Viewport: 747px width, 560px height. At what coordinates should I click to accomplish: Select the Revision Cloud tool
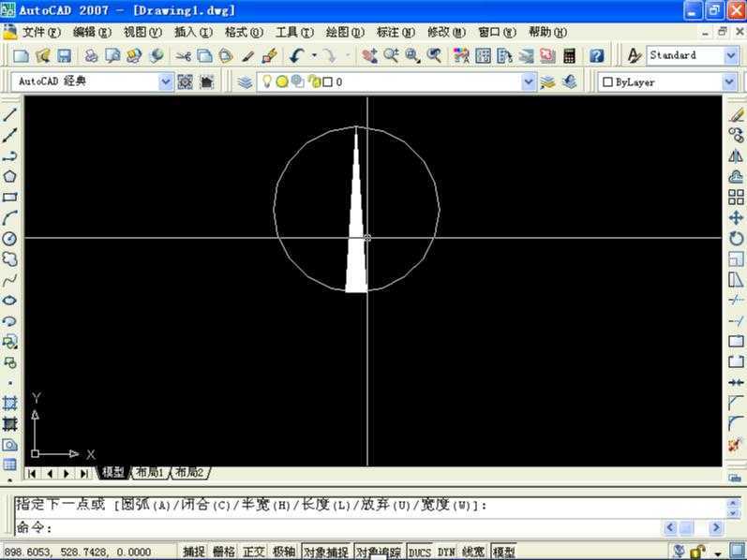point(10,259)
